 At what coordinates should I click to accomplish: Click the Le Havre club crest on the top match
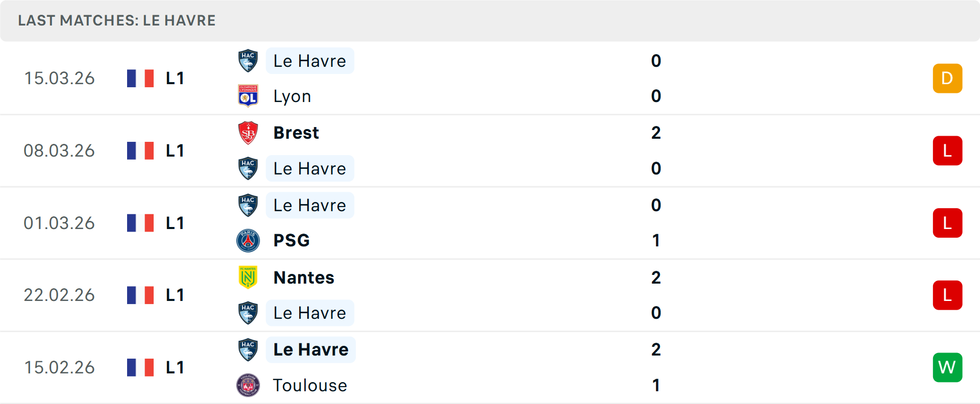coord(248,61)
